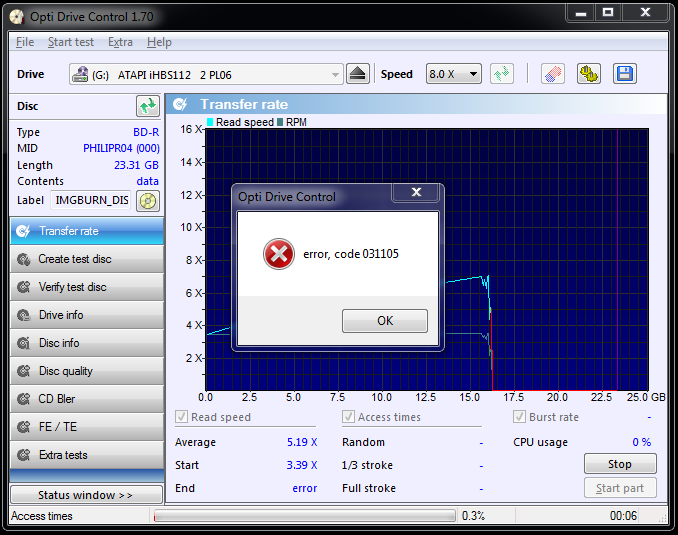Open the Help menu

(159, 42)
